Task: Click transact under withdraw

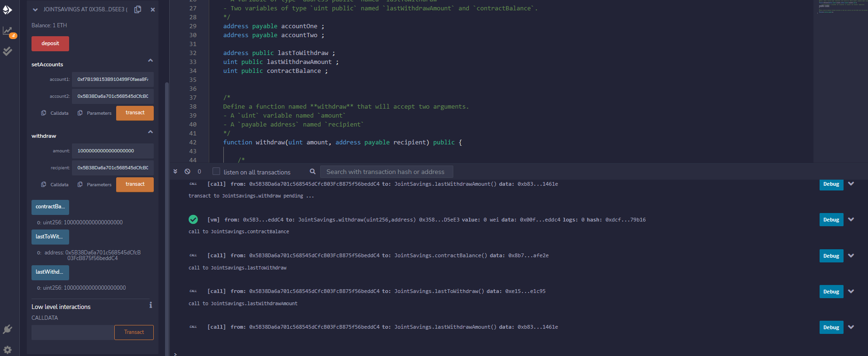Action: pos(135,184)
